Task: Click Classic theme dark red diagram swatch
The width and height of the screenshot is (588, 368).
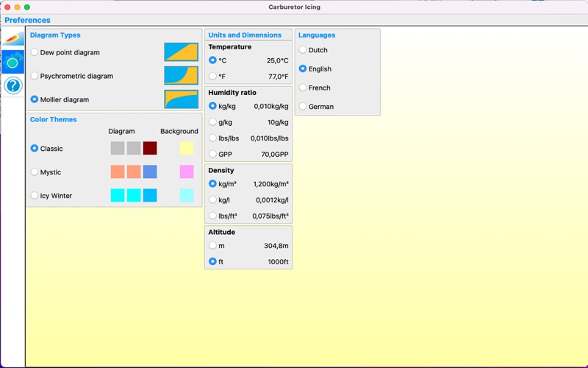Action: tap(150, 149)
